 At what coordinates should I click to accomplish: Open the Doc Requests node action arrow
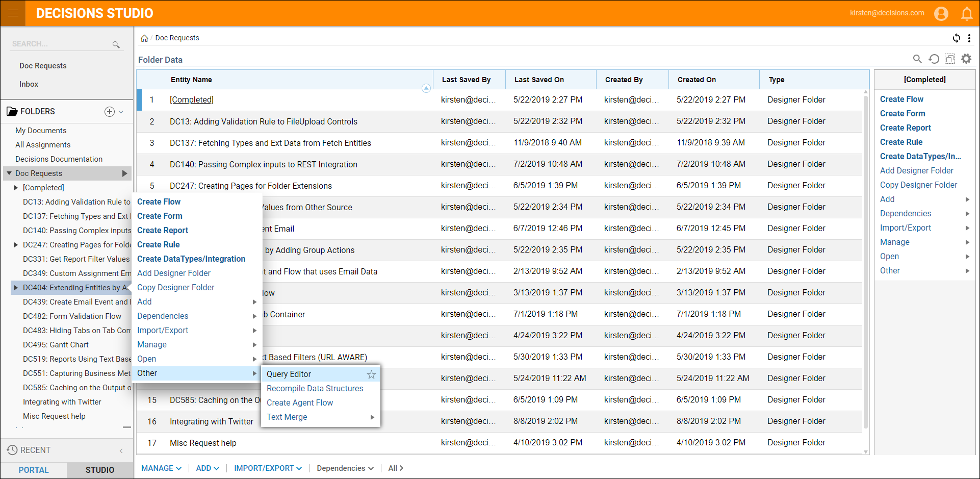124,173
